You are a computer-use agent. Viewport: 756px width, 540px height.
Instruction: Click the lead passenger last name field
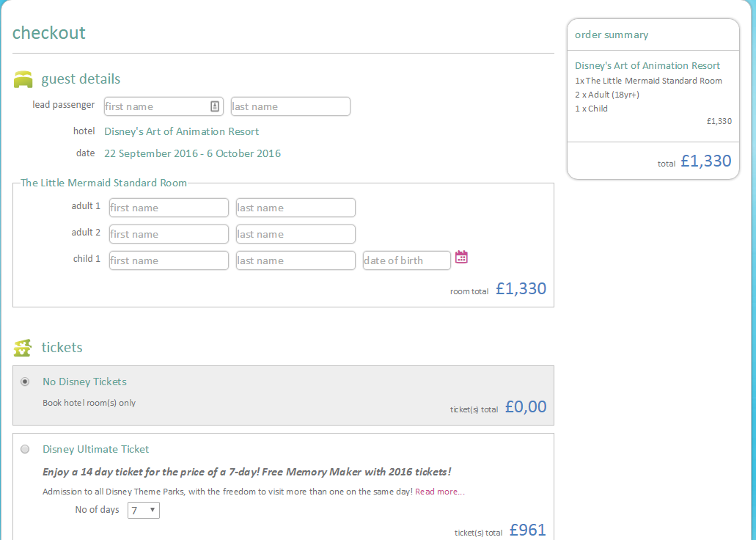pyautogui.click(x=290, y=106)
